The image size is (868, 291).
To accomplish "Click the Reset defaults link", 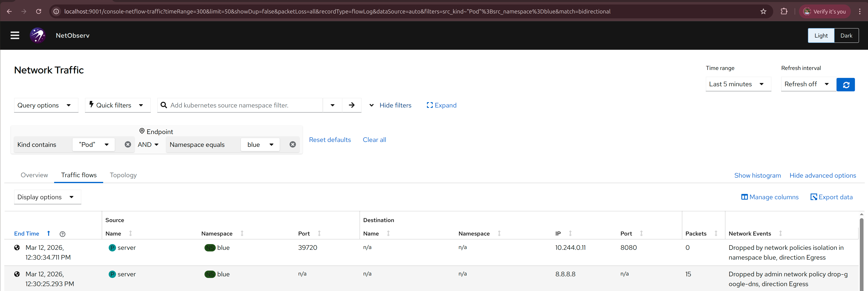I will [330, 140].
